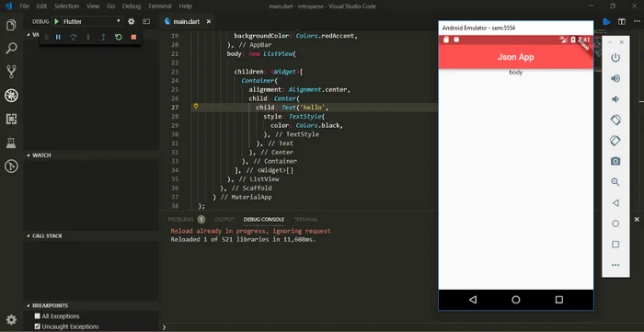The height and width of the screenshot is (332, 644).
Task: Take emulator screenshot with camera icon
Action: click(x=615, y=161)
